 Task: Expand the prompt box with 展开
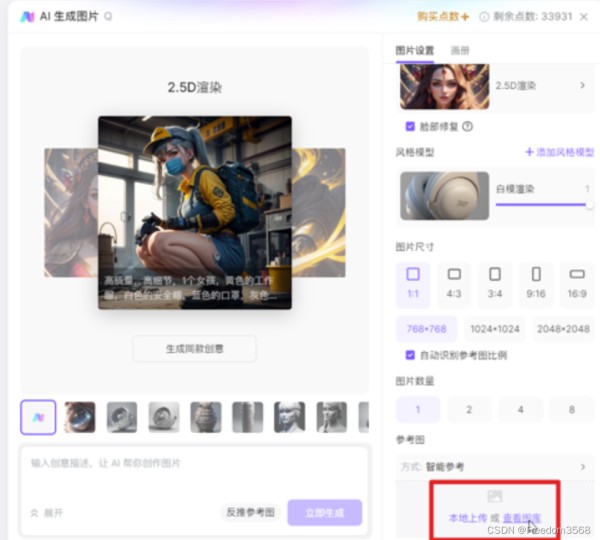(47, 513)
